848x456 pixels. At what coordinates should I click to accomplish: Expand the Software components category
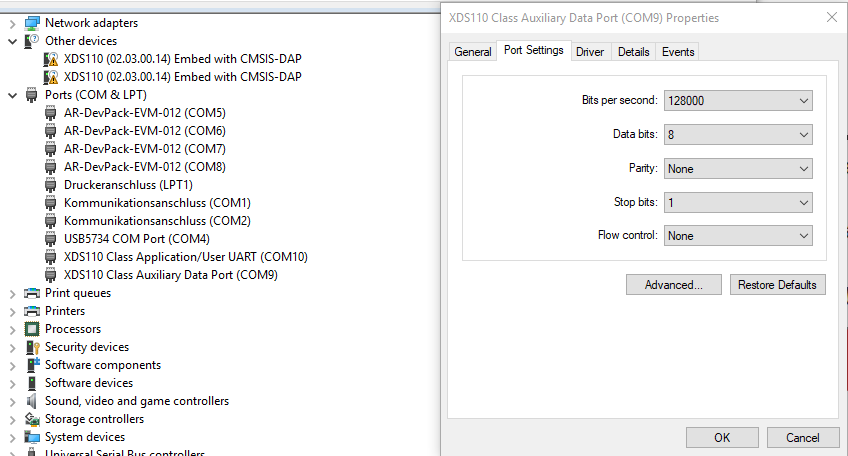(12, 365)
